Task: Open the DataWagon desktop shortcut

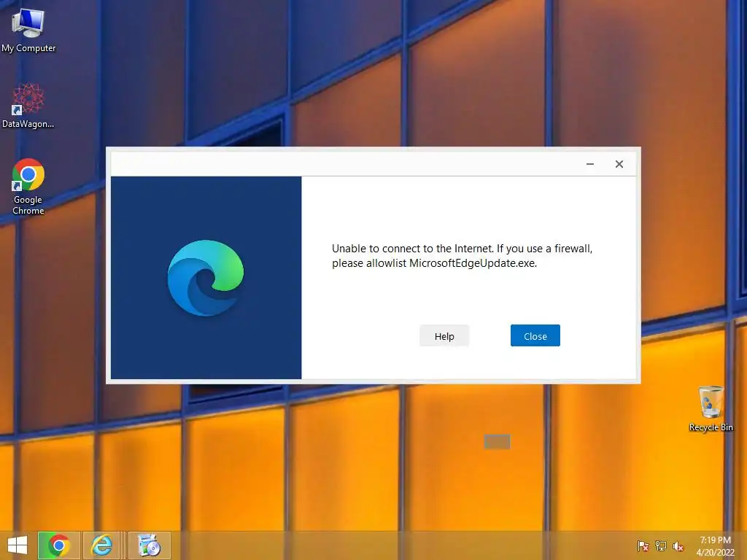Action: (28, 105)
